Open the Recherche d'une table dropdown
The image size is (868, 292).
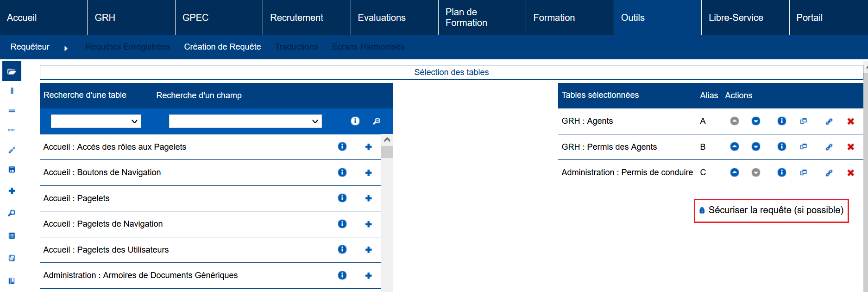[x=96, y=121]
